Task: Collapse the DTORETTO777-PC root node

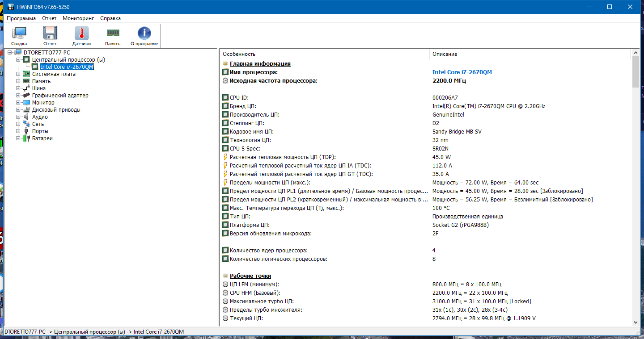Action: coord(10,53)
